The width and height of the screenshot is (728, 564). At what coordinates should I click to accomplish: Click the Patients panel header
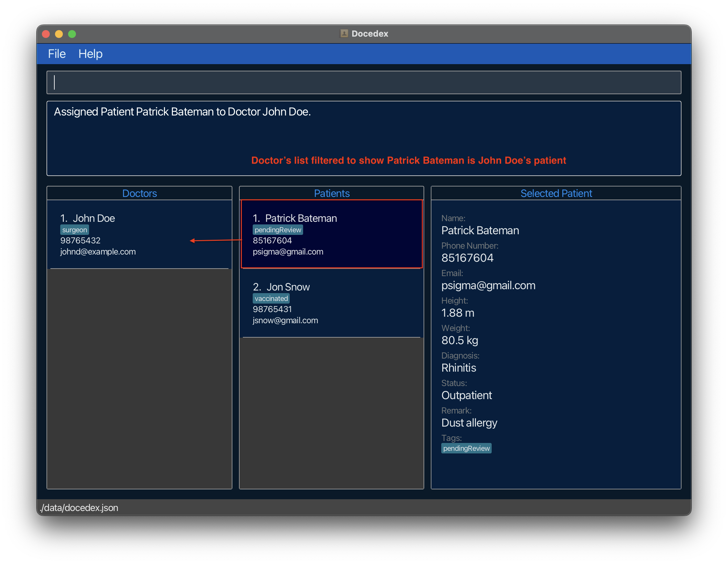tap(332, 193)
